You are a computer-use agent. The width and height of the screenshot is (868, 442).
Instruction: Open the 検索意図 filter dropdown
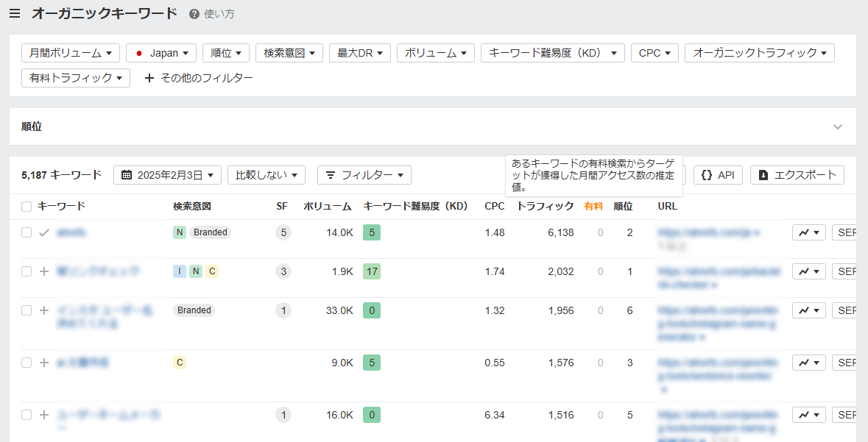click(x=289, y=52)
